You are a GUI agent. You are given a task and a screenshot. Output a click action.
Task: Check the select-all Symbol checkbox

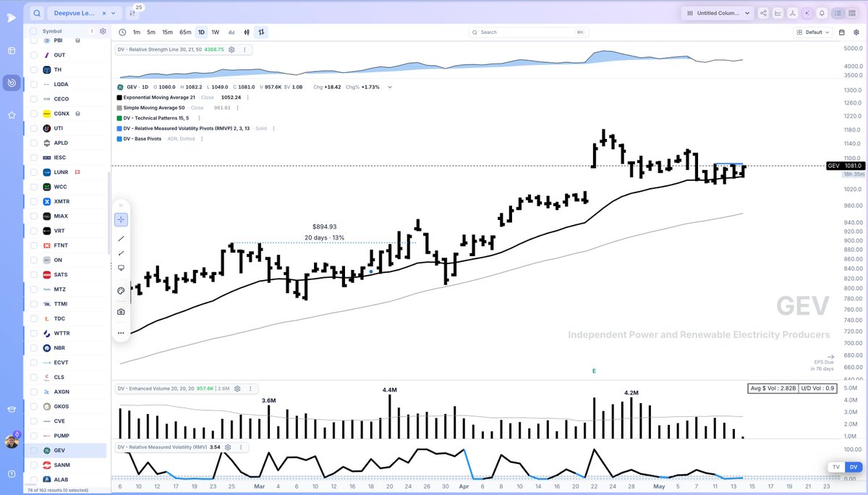[x=33, y=31]
